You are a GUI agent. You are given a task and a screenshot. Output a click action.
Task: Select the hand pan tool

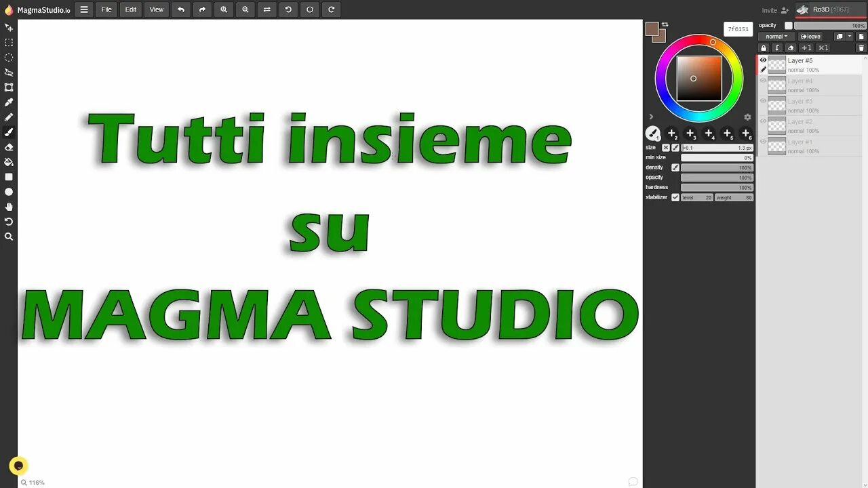click(x=9, y=207)
